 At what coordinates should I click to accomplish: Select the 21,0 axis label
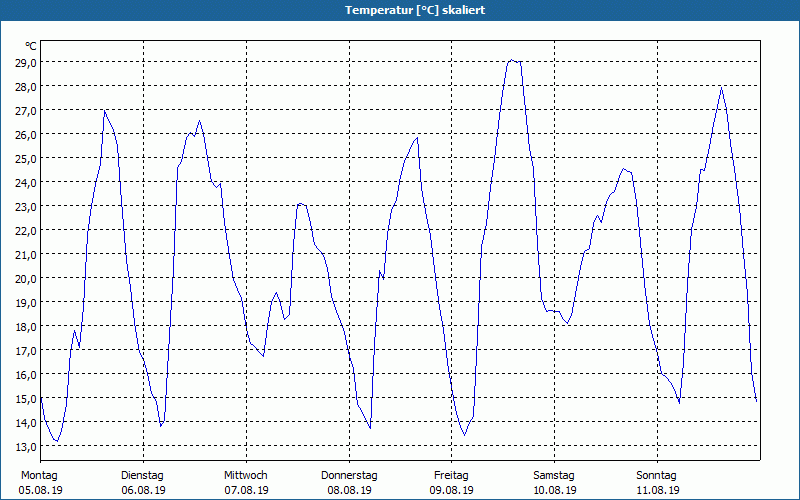pyautogui.click(x=26, y=254)
